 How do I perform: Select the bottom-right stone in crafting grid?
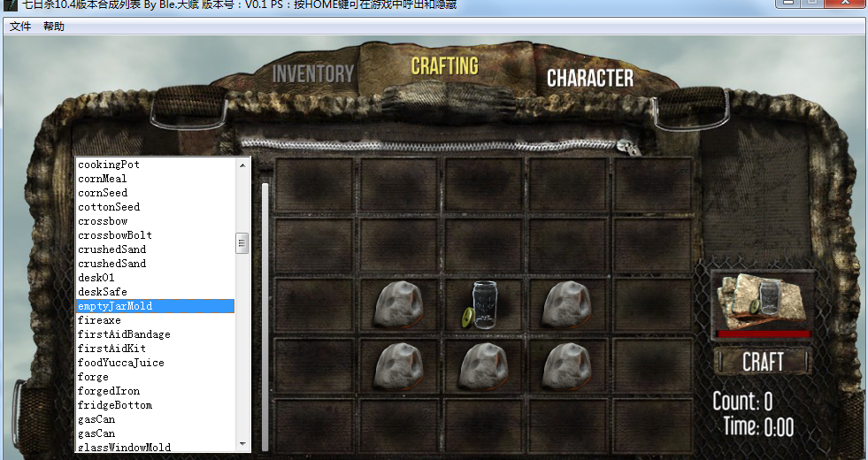point(567,364)
